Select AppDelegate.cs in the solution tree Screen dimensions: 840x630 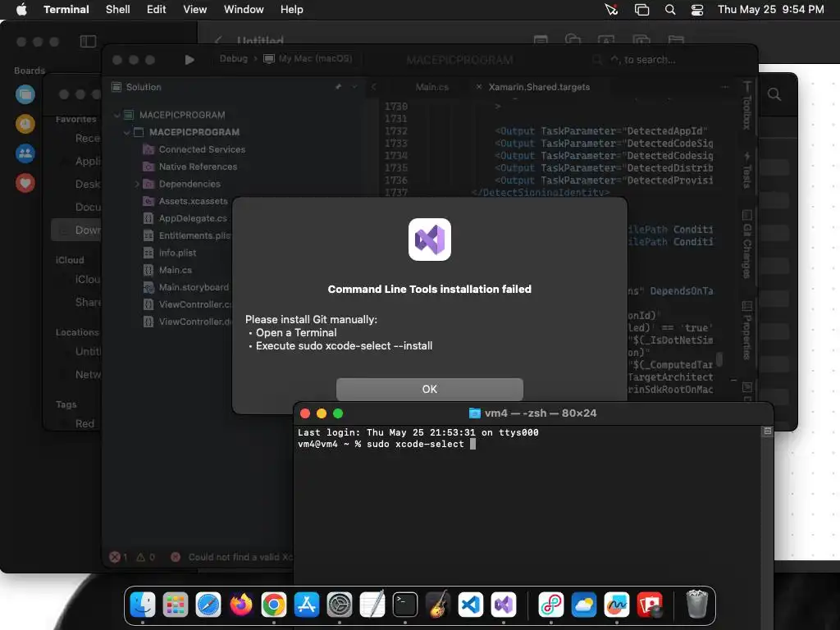192,218
